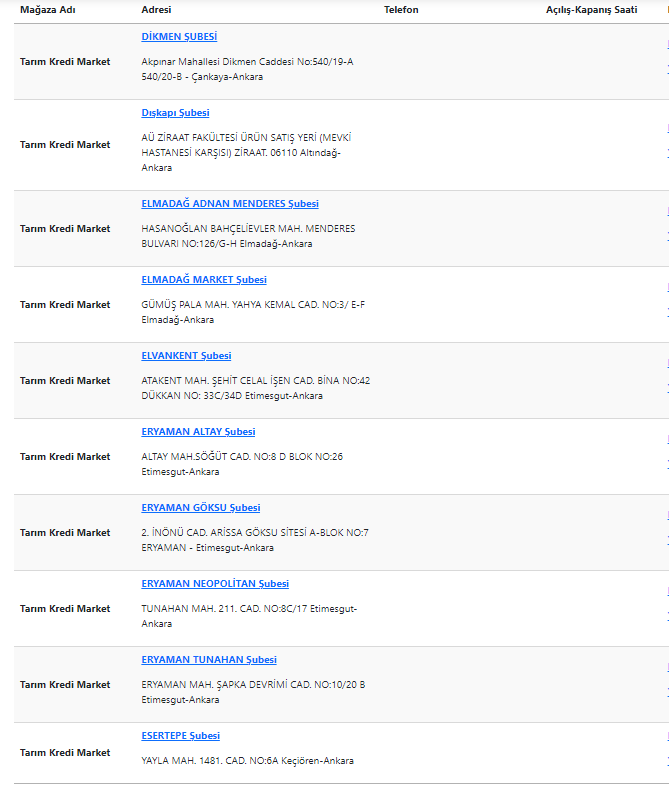Click the Mağaza Adı column header
669x785 pixels.
coord(48,10)
